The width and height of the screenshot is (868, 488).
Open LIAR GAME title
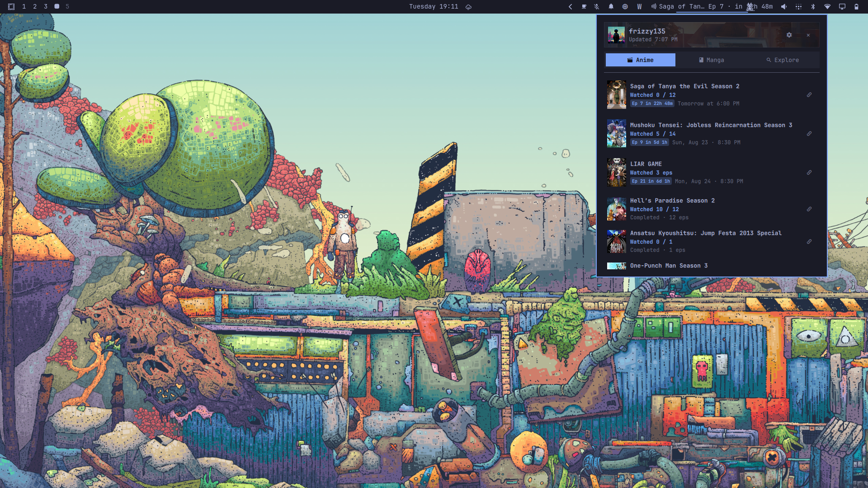(x=646, y=164)
